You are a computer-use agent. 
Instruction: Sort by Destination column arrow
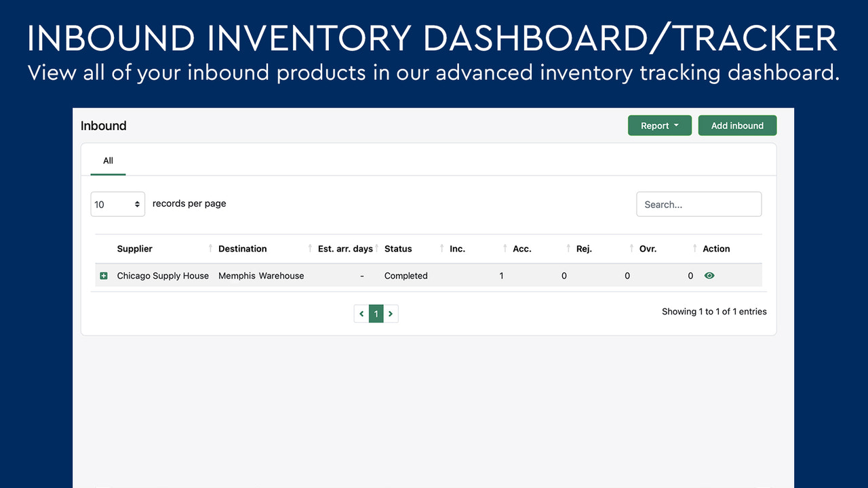click(309, 248)
